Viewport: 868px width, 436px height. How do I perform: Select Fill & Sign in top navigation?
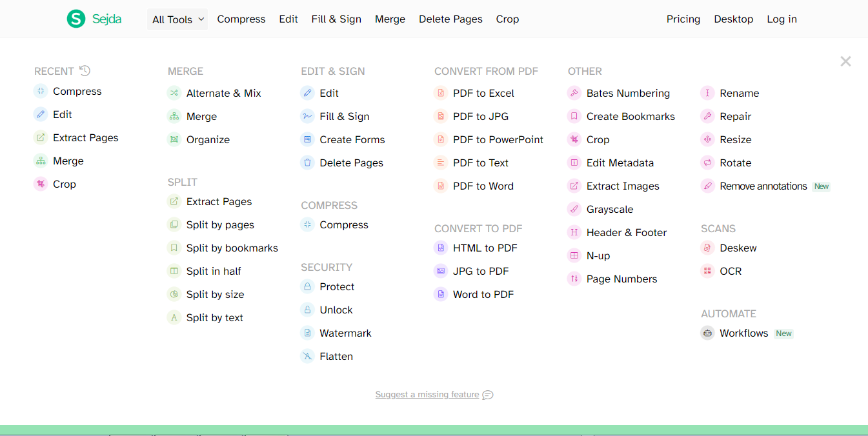[336, 19]
